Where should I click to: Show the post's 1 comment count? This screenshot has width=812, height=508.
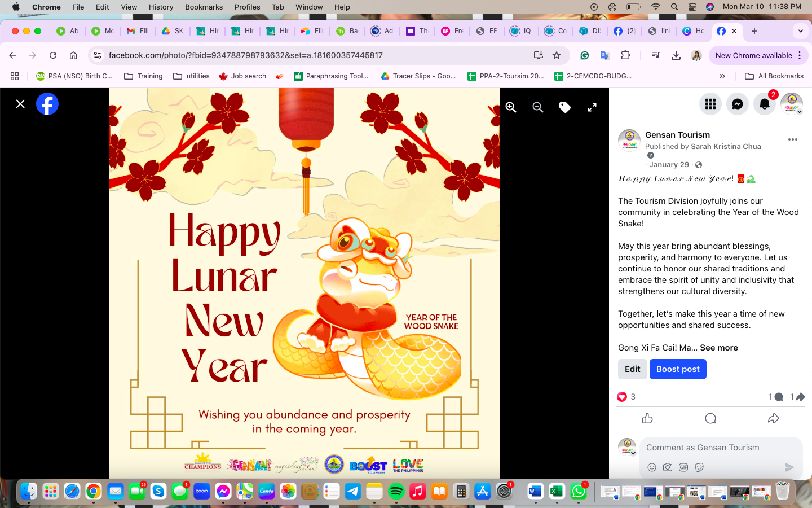[776, 397]
